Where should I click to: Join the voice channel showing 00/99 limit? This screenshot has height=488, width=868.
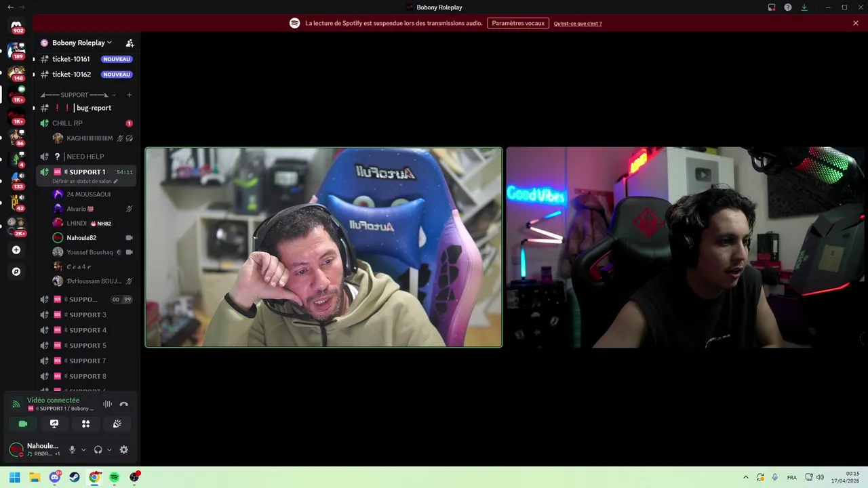(86, 300)
